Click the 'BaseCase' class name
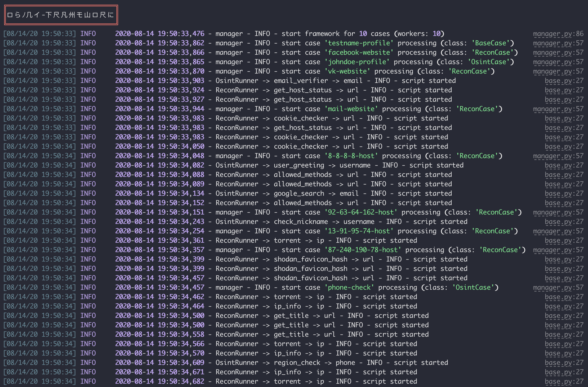588x387 pixels. (491, 43)
